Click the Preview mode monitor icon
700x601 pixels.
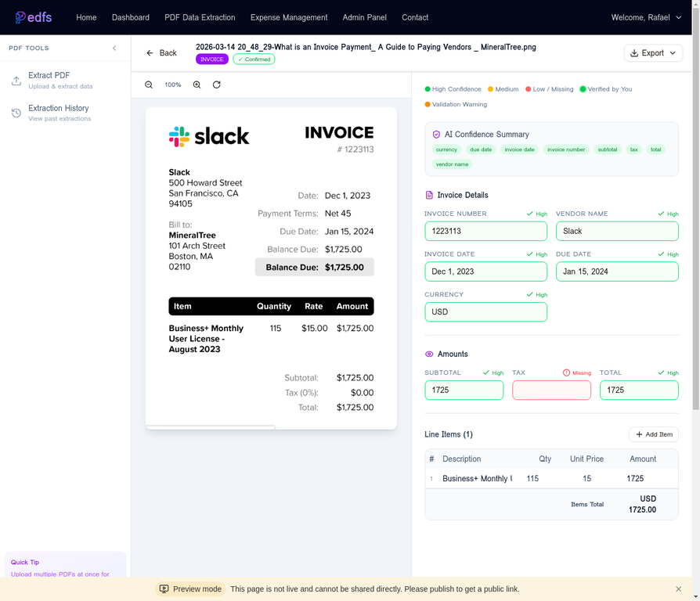(164, 589)
